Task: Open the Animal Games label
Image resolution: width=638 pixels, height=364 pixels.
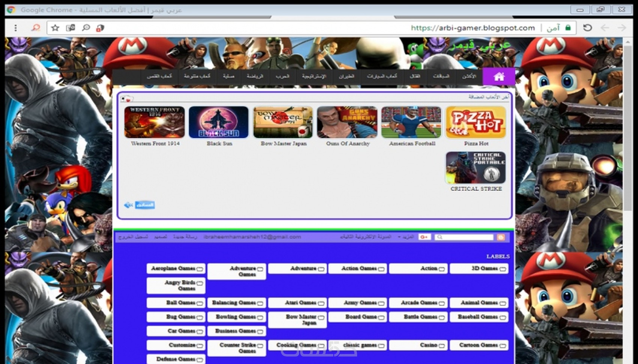Action: (x=479, y=302)
